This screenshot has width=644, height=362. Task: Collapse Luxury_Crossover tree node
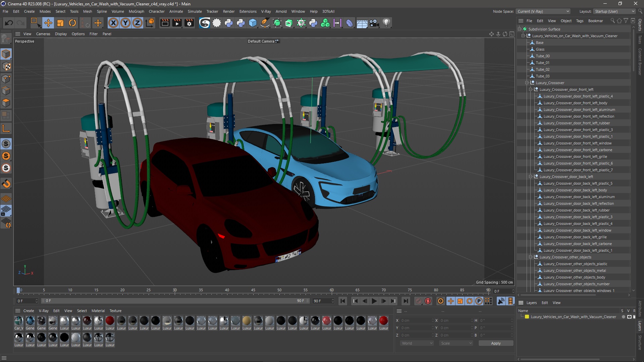click(x=527, y=83)
